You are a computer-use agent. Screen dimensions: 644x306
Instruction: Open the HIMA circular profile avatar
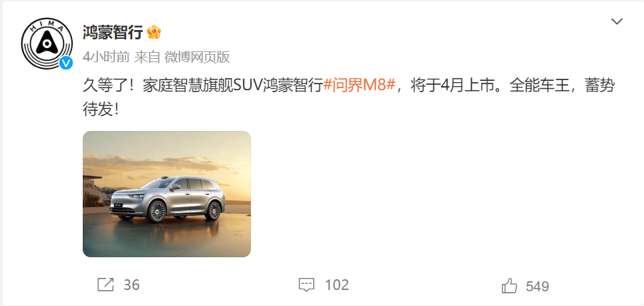pyautogui.click(x=47, y=43)
